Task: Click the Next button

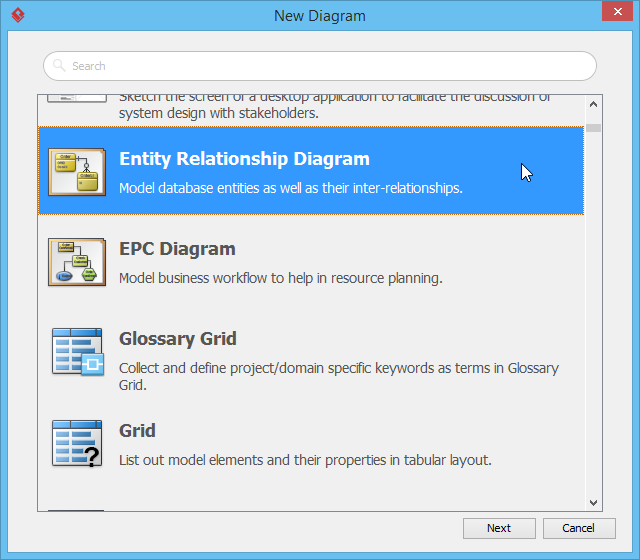Action: [499, 528]
